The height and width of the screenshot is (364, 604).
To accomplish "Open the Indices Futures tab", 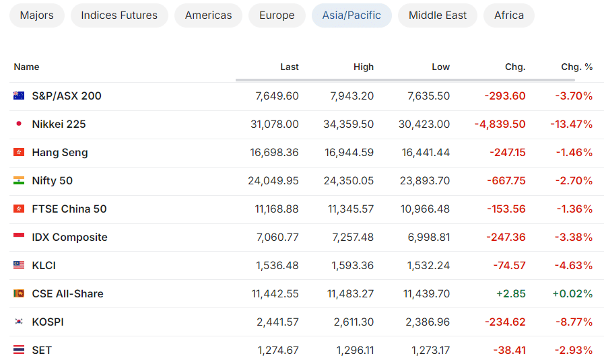I will pyautogui.click(x=119, y=15).
